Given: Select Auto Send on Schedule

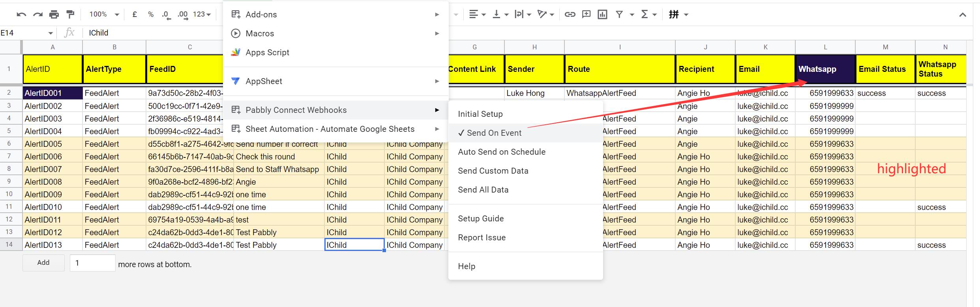Looking at the screenshot, I should [525, 152].
